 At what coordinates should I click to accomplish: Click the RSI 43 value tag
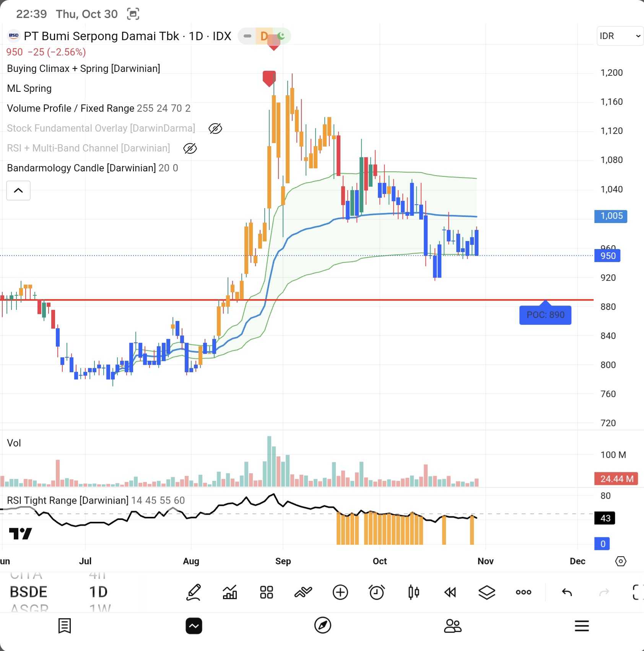pos(605,518)
